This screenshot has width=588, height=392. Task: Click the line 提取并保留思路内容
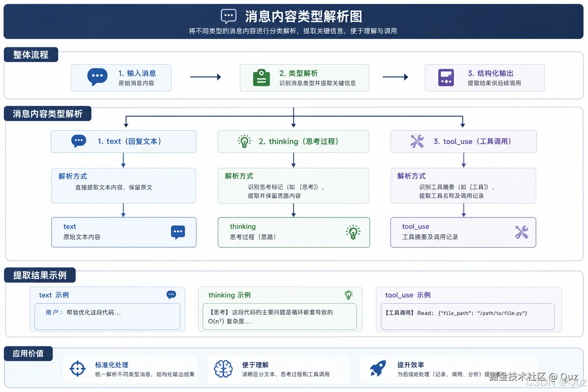click(x=274, y=196)
